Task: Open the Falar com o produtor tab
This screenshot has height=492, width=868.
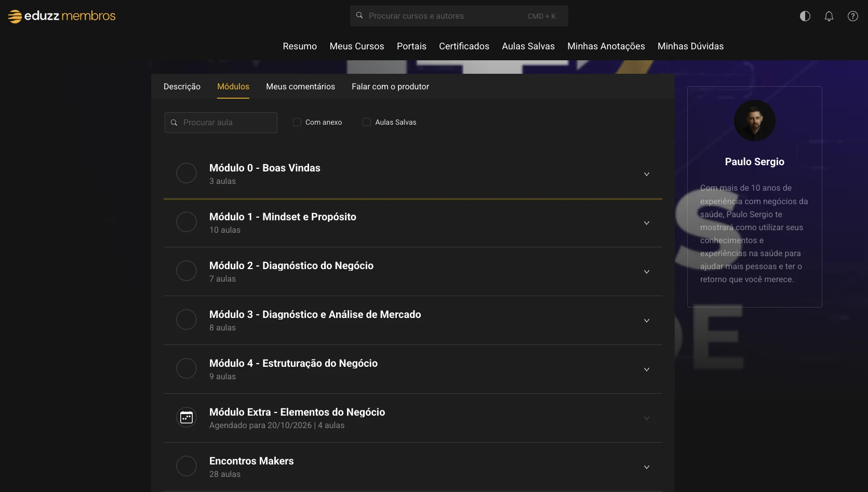Action: point(390,86)
